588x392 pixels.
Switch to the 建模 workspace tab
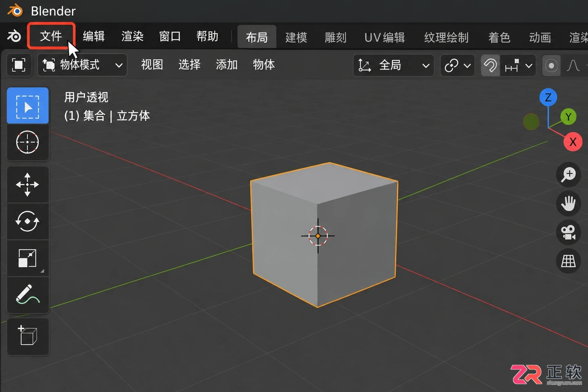pyautogui.click(x=296, y=38)
